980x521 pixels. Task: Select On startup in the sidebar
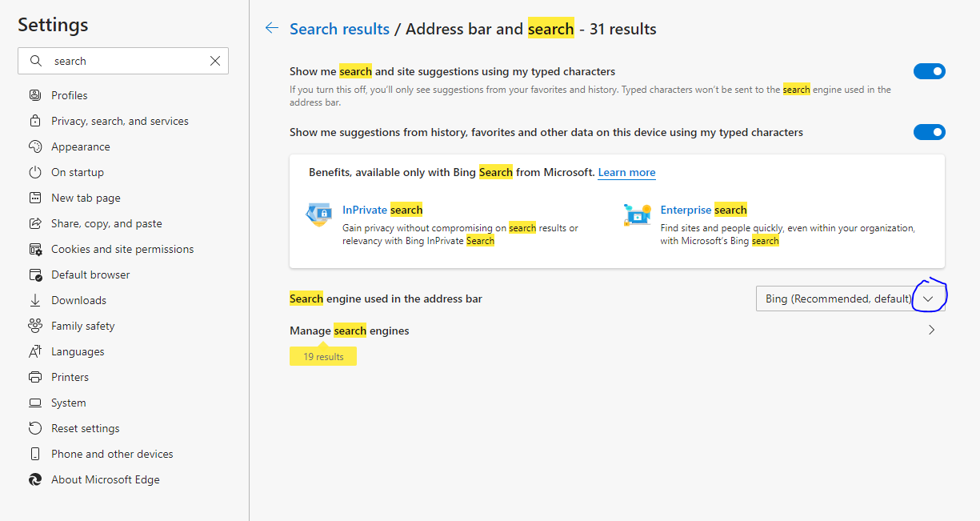[78, 172]
